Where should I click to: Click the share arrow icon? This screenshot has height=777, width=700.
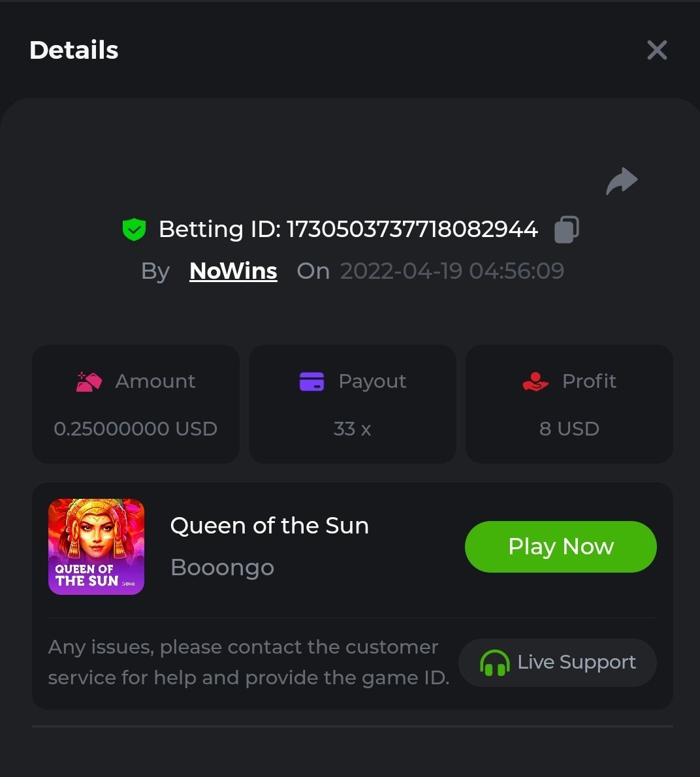[622, 182]
